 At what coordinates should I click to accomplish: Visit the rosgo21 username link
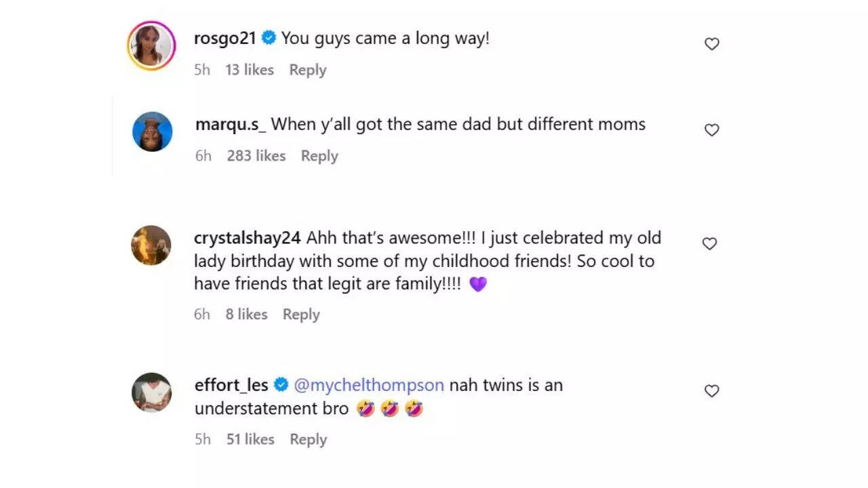225,39
